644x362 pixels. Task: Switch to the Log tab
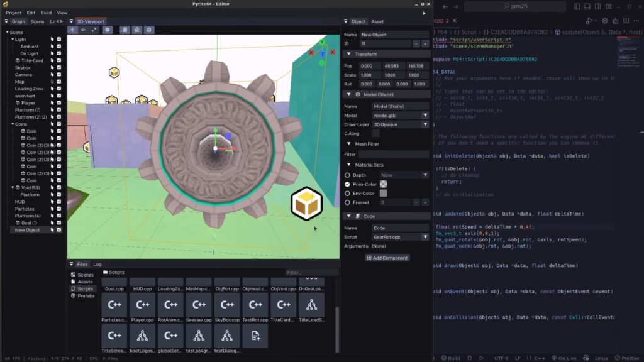(x=97, y=265)
